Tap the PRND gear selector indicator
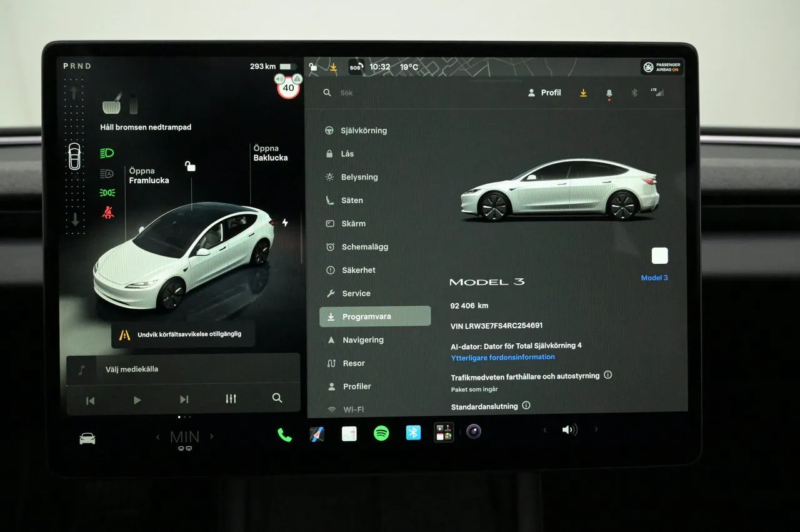 point(77,66)
